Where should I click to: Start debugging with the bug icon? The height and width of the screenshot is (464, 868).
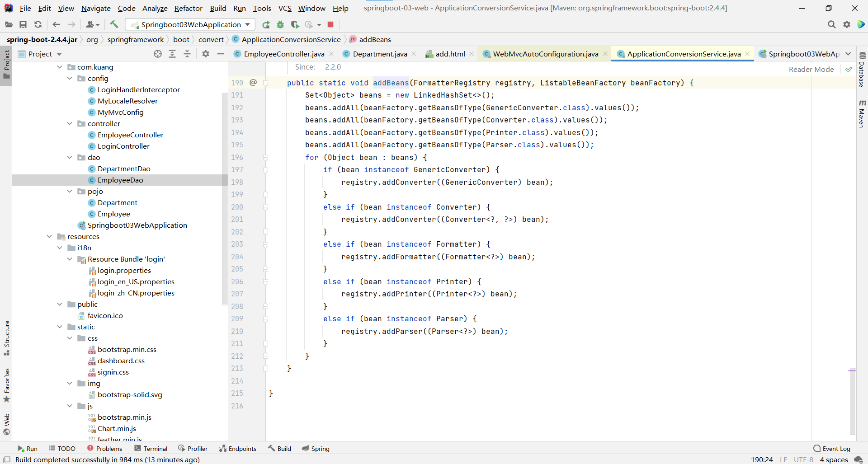pyautogui.click(x=280, y=24)
